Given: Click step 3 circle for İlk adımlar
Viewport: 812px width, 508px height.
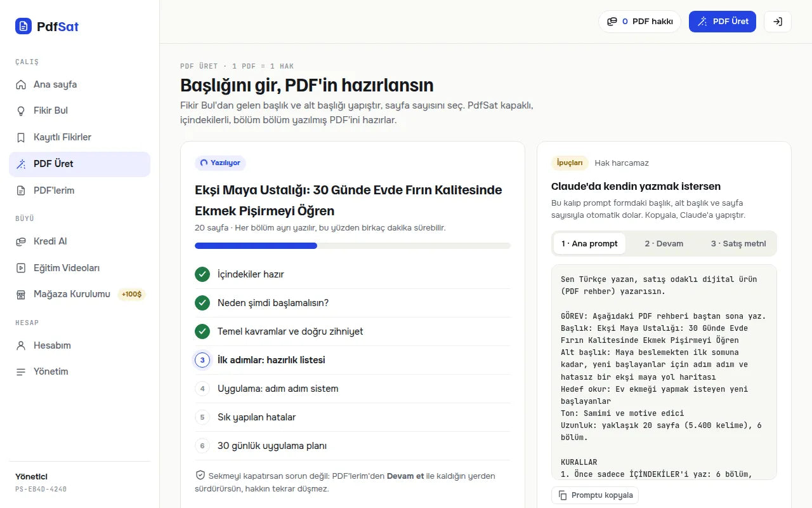Looking at the screenshot, I should (x=202, y=360).
